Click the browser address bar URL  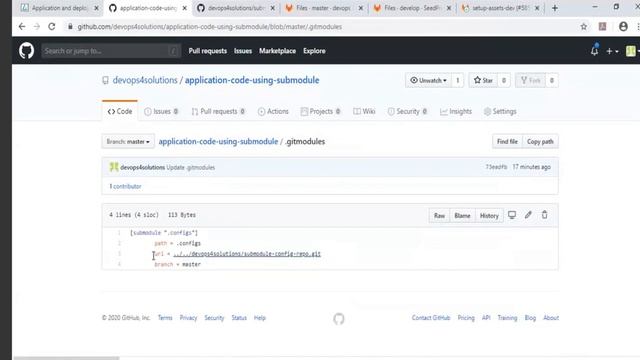tap(209, 27)
